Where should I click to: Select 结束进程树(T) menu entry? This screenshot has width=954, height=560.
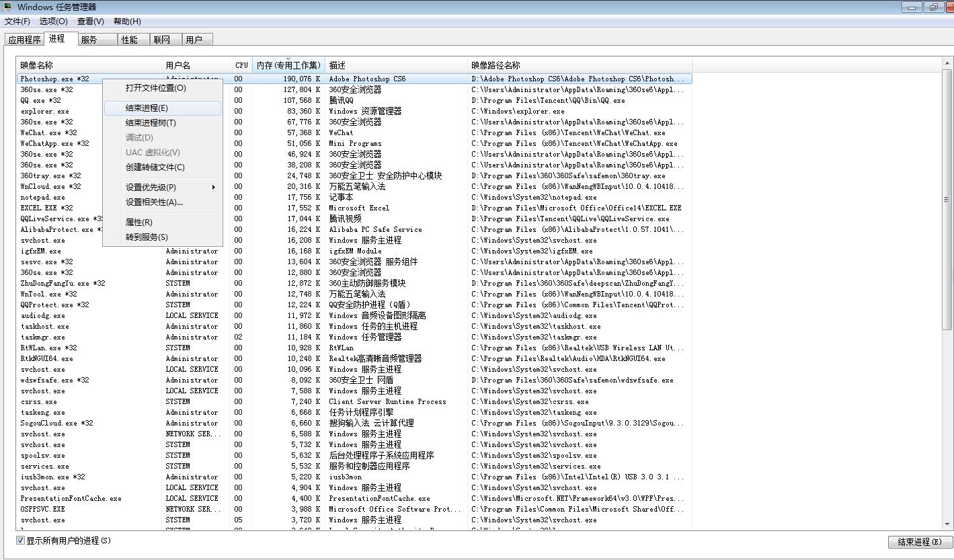point(163,123)
